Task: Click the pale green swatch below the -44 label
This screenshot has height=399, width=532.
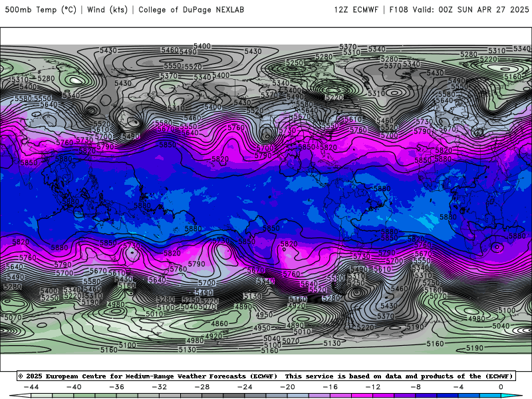Action: (42, 396)
